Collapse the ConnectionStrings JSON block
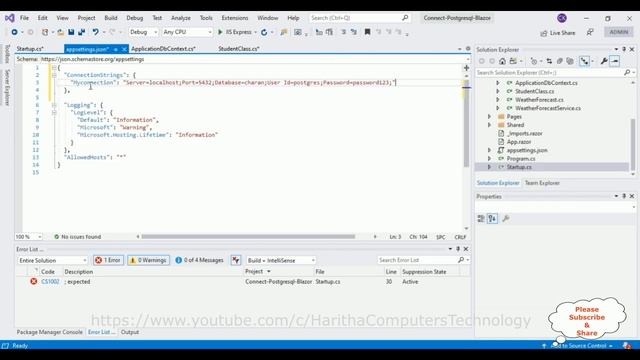Screen dimensions: 640x360 tap(54, 75)
